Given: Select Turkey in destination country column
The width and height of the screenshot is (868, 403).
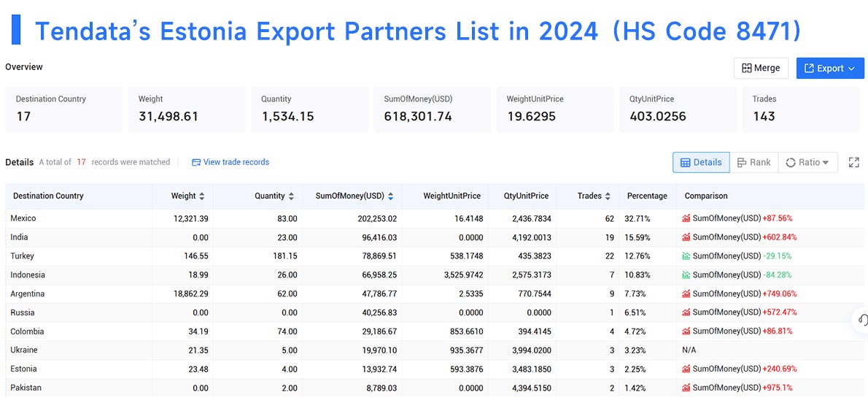Looking at the screenshot, I should pyautogui.click(x=22, y=257).
